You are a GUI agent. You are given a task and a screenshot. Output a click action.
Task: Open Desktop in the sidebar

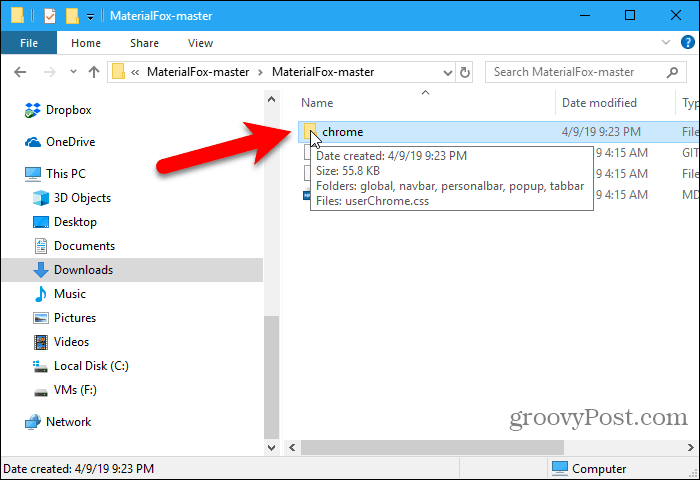[x=75, y=222]
